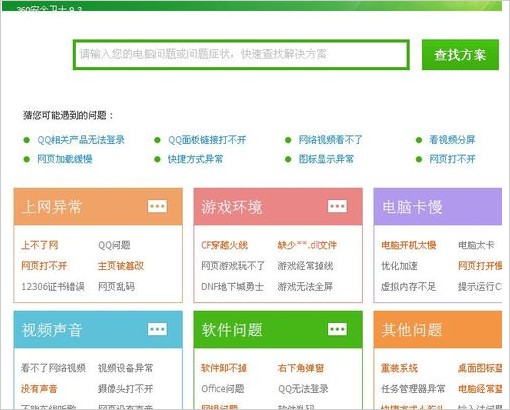The width and height of the screenshot is (510, 410).
Task: Open more options on 上网异常 card
Action: [157, 206]
